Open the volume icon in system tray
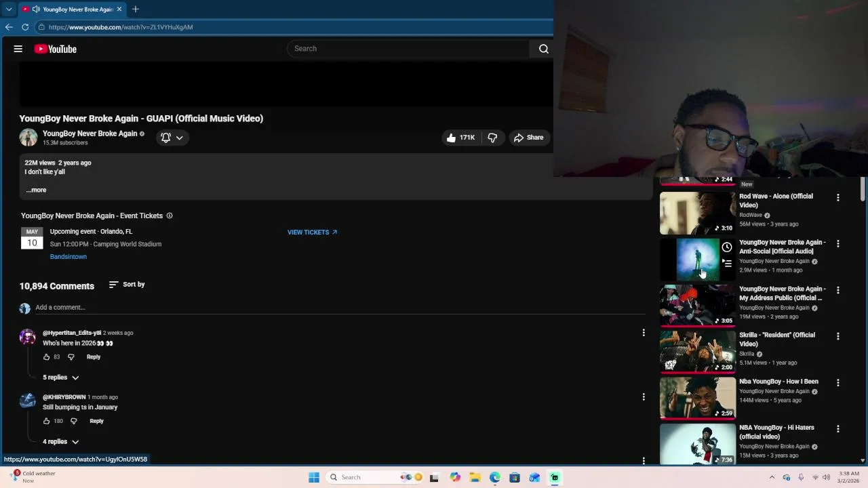The height and width of the screenshot is (488, 868). pyautogui.click(x=826, y=477)
